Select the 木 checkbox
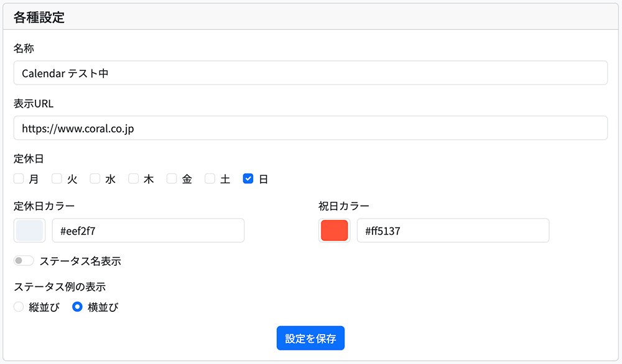 (x=134, y=179)
